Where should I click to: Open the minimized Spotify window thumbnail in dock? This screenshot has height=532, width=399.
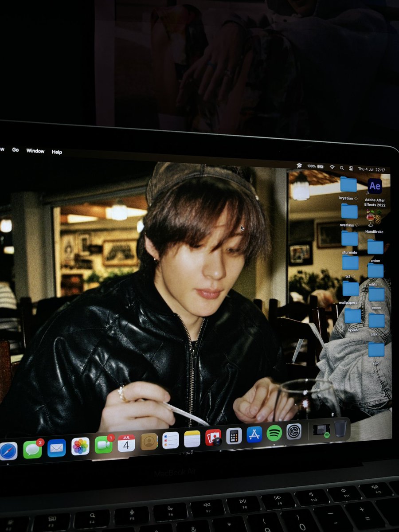click(321, 430)
